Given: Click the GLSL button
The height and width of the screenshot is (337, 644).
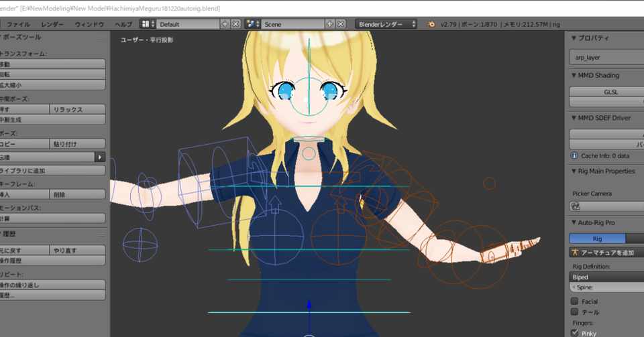Looking at the screenshot, I should (x=606, y=92).
